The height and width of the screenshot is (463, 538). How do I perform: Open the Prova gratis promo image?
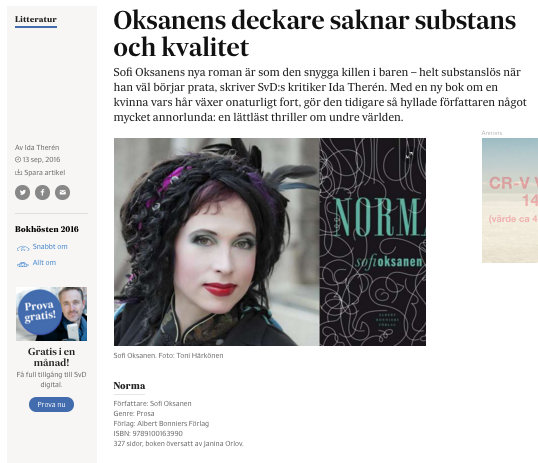point(51,314)
